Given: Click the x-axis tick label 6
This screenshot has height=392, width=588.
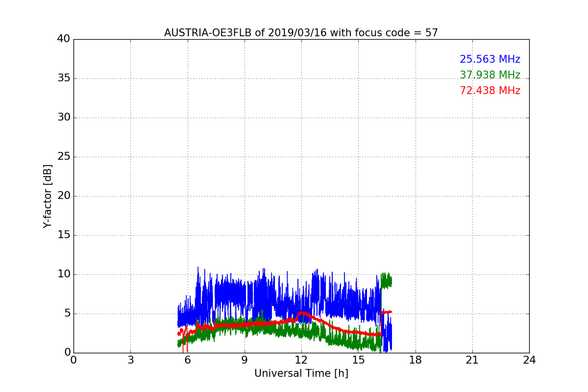Looking at the screenshot, I should tap(187, 360).
